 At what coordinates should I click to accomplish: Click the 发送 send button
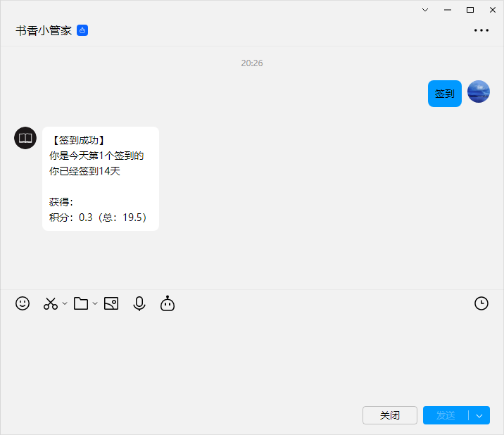[x=446, y=415]
